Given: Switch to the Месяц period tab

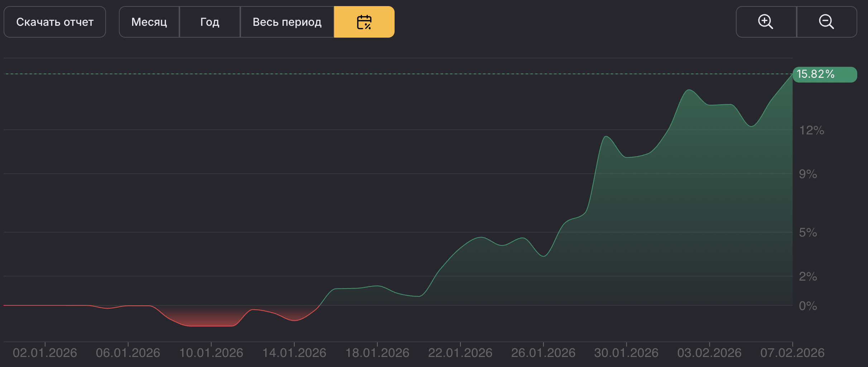Looking at the screenshot, I should tap(149, 22).
